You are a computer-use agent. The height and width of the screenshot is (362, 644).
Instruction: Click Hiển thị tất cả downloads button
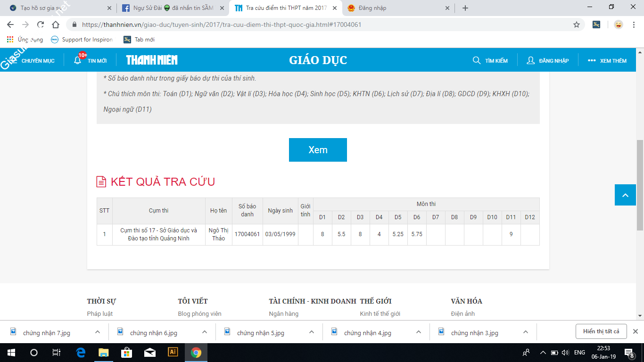[x=601, y=331]
